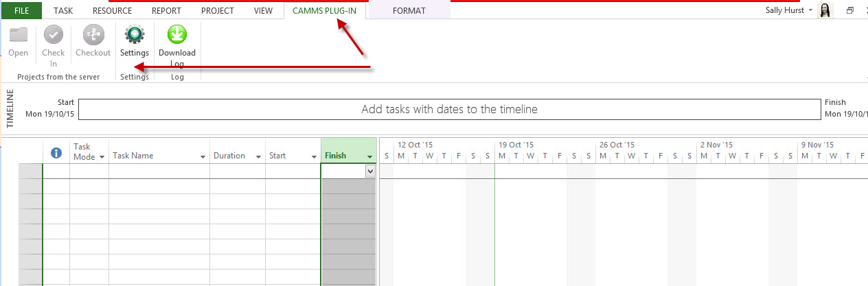Open the Duration column dropdown arrow
This screenshot has width=868, height=286.
(x=258, y=157)
